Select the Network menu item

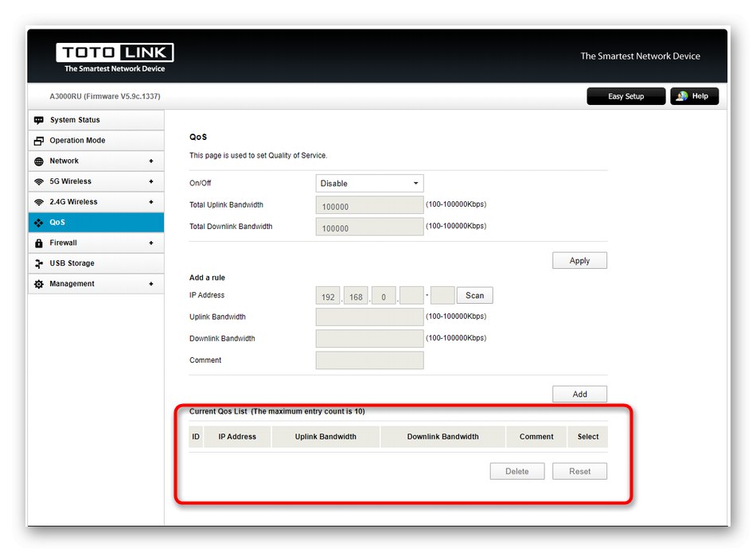96,161
